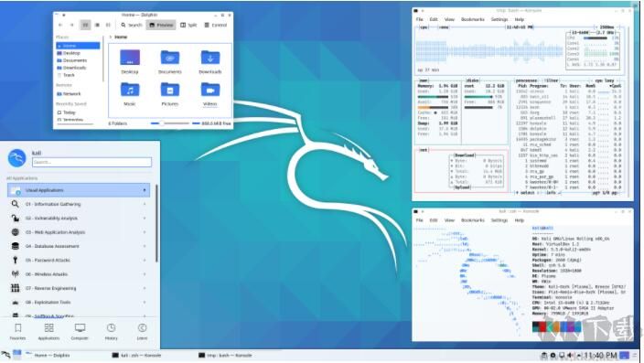
Task: Open Leave tab in launcher
Action: (142, 332)
